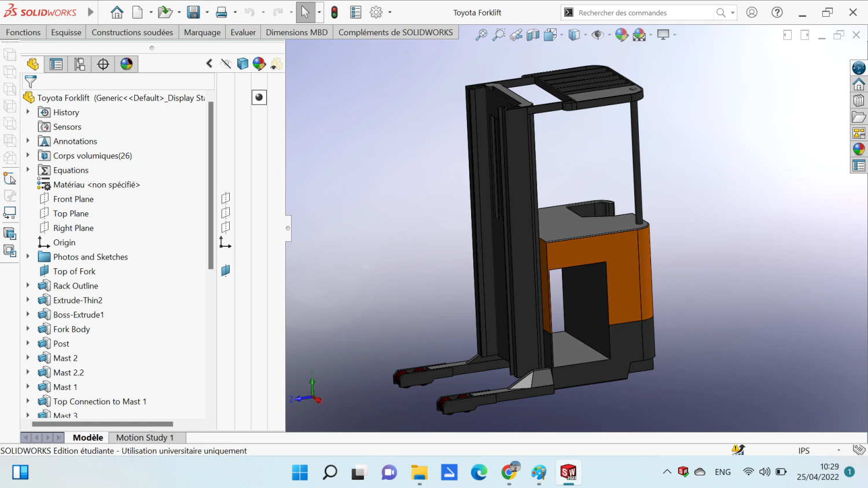Viewport: 868px width, 488px height.
Task: Open Apply Scene icon in view toolbar
Action: (x=639, y=35)
